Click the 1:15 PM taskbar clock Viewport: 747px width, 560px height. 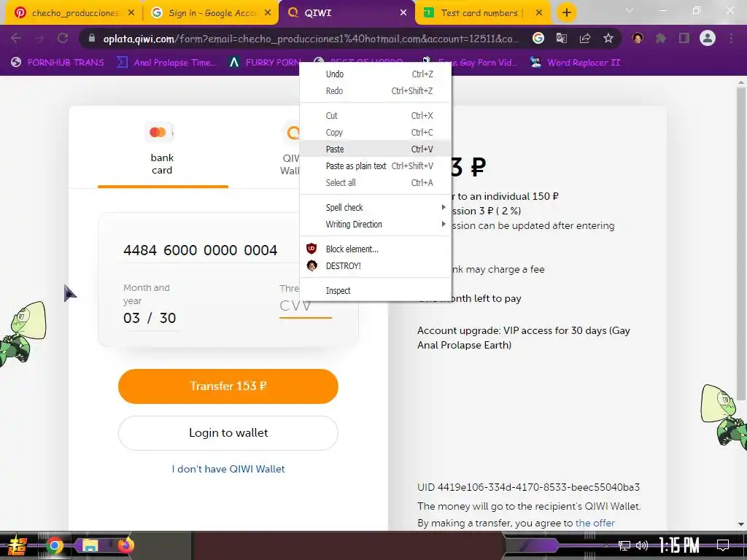(679, 545)
